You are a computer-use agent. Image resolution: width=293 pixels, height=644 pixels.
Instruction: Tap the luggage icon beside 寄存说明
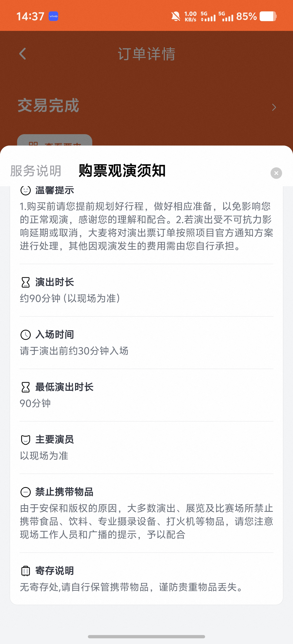[x=25, y=571]
